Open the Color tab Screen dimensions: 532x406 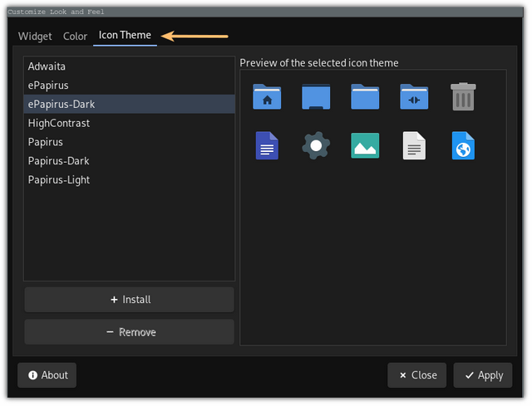pos(75,37)
